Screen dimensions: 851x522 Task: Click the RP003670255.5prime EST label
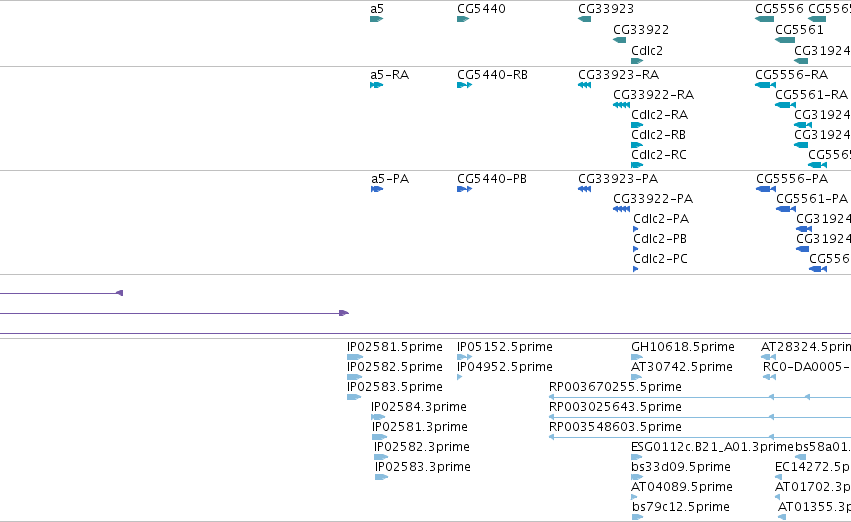(x=615, y=387)
